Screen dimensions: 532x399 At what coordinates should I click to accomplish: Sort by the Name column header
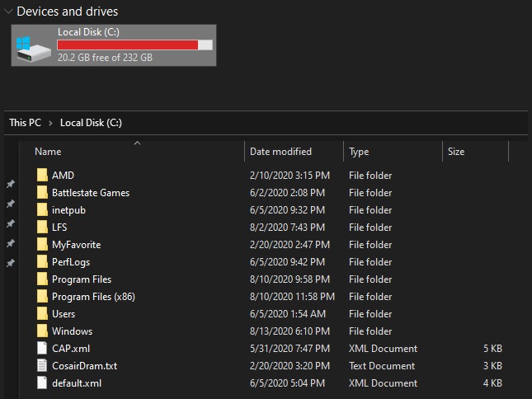point(48,152)
